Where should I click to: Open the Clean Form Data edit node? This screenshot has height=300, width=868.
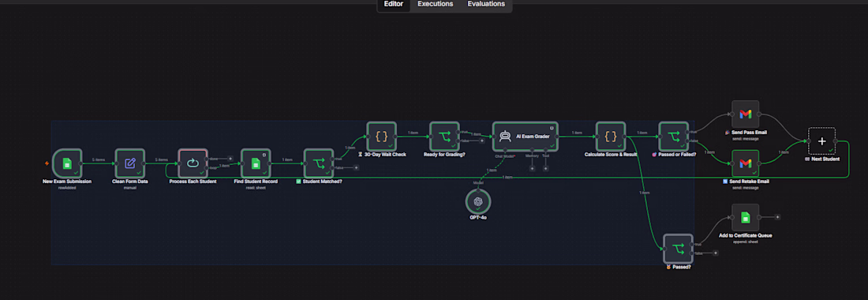(130, 163)
